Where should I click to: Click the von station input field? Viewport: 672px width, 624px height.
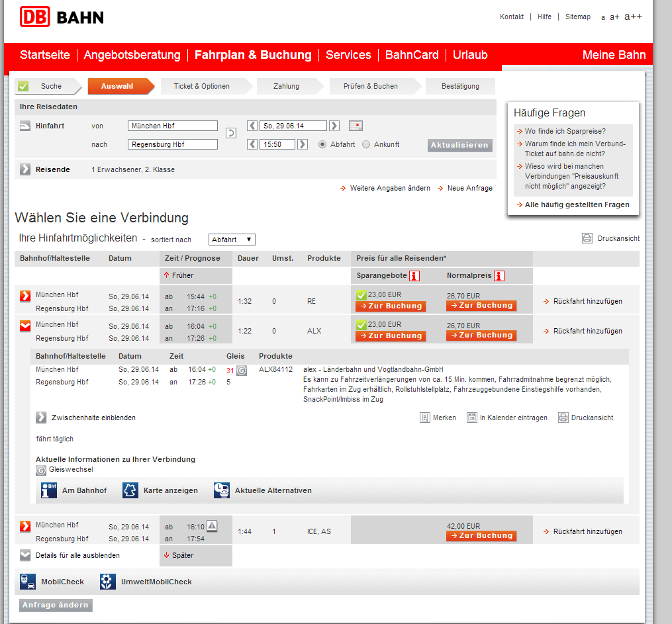173,126
